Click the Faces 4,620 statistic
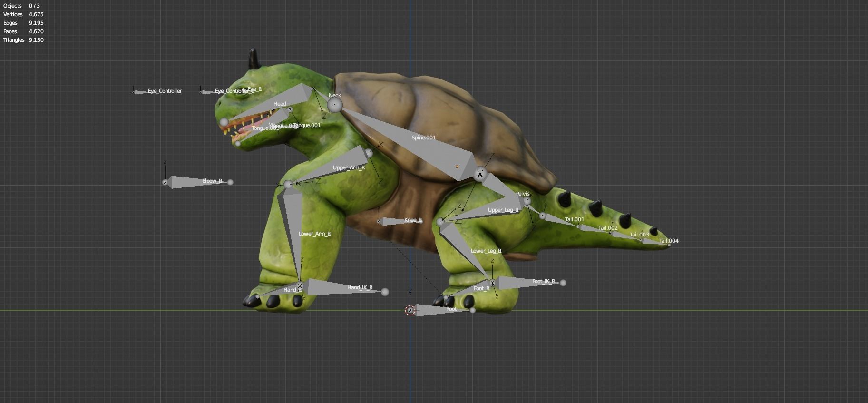Screen dimensions: 868x403 pyautogui.click(x=23, y=31)
